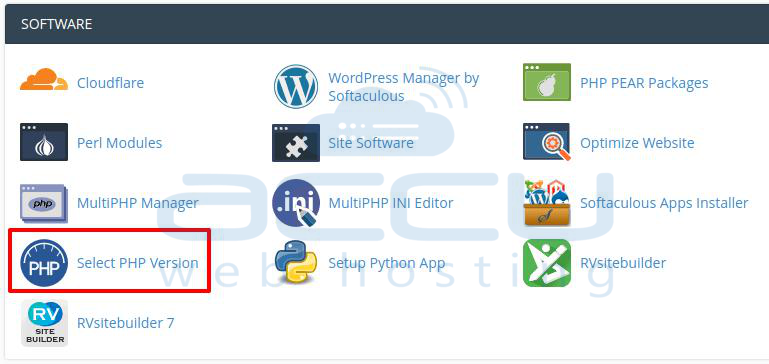Open the Softaculous Apps Installer link
The height and width of the screenshot is (364, 769).
click(x=664, y=203)
